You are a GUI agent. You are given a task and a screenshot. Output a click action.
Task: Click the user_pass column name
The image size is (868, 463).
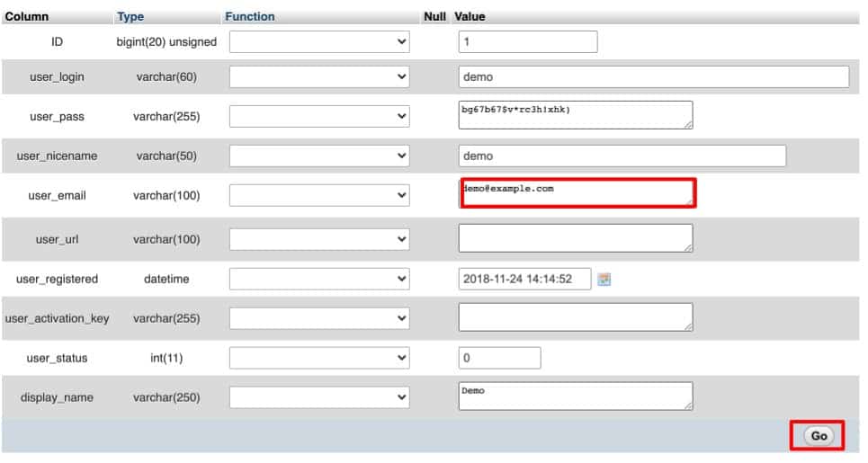[57, 117]
